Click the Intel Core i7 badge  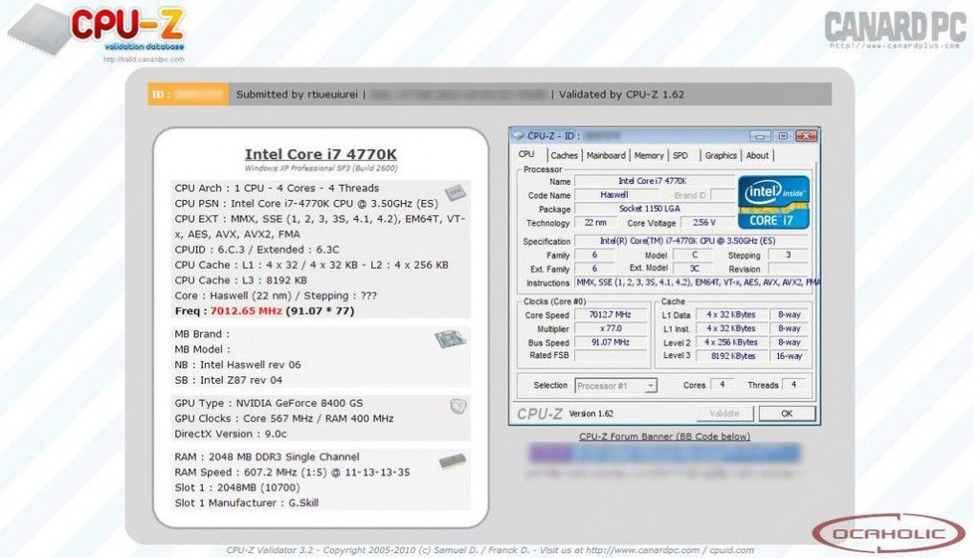tap(773, 203)
